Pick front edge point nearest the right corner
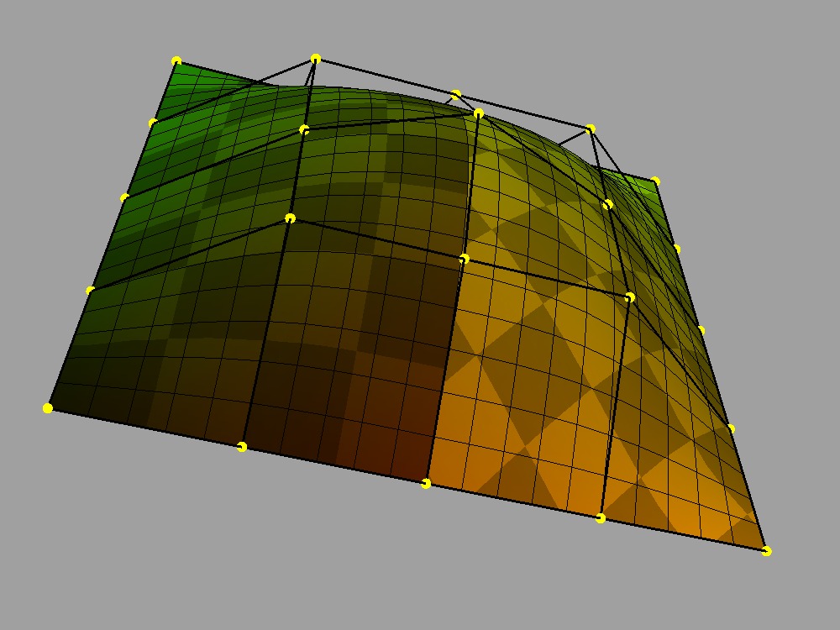 600,518
